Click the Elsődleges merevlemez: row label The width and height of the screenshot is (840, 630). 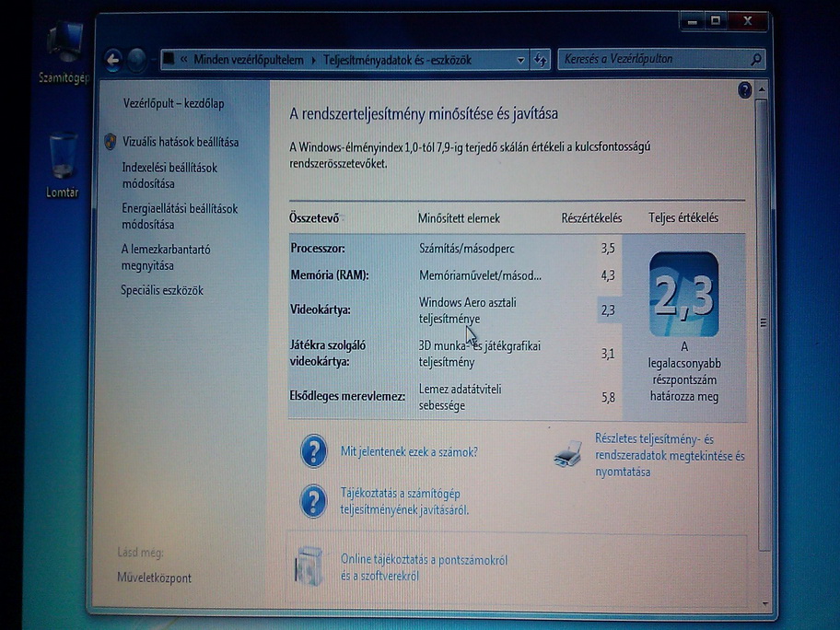[347, 396]
